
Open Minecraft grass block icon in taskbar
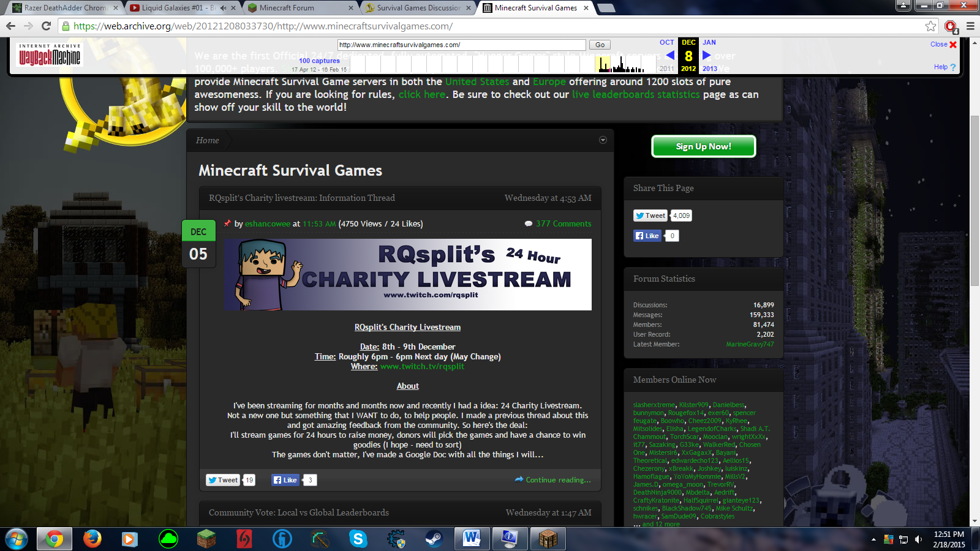pyautogui.click(x=206, y=539)
